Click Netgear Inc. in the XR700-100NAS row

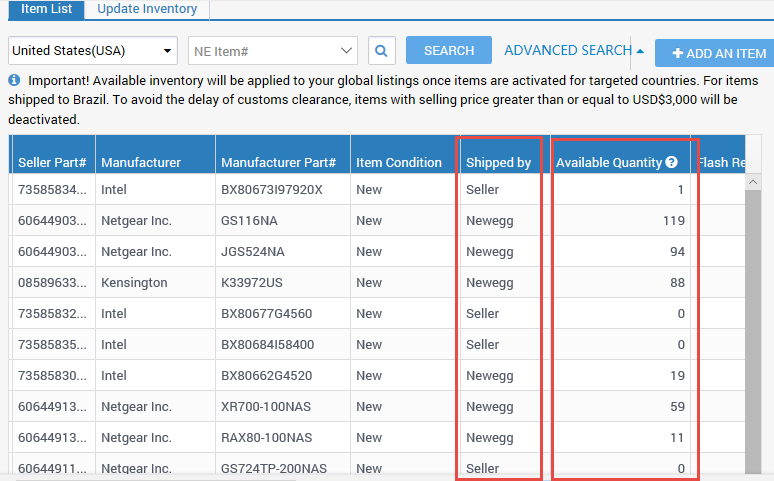point(136,407)
